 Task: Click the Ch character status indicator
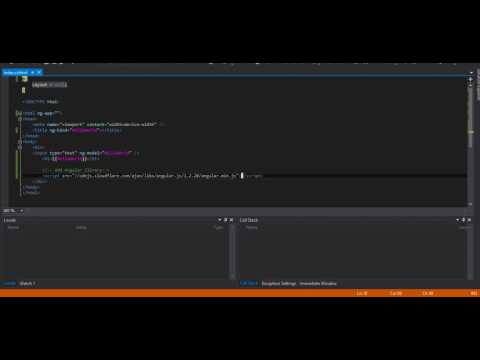coord(428,293)
